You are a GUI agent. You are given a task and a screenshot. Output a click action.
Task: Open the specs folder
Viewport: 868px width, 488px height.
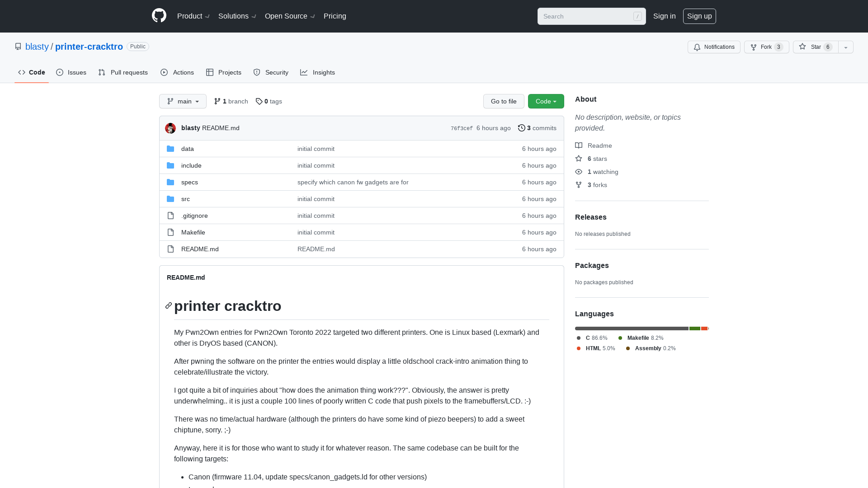pyautogui.click(x=189, y=182)
